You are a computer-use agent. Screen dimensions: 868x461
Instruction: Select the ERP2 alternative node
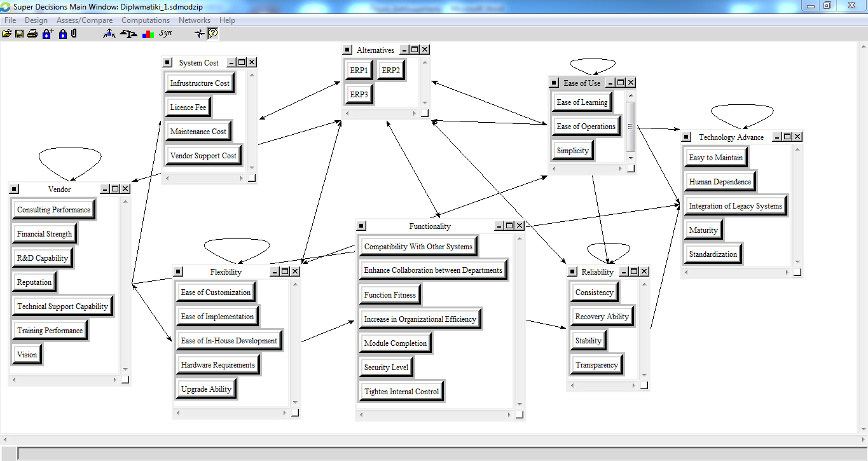(390, 71)
